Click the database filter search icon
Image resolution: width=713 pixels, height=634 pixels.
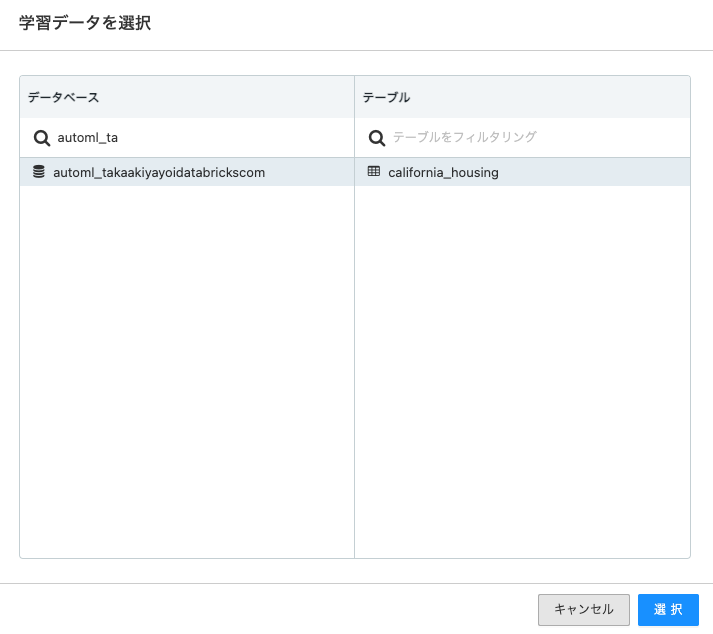(42, 138)
